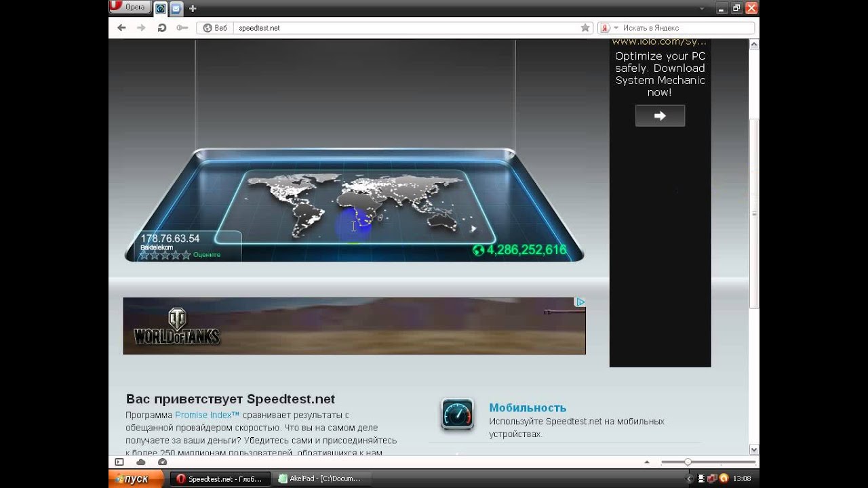
Task: Go back to the previous page
Action: coord(121,28)
